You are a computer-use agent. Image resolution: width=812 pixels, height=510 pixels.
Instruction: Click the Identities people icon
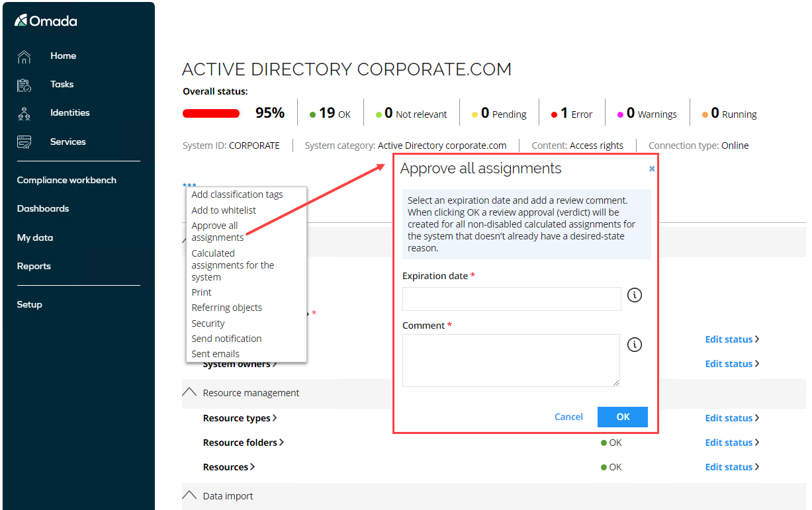24,114
